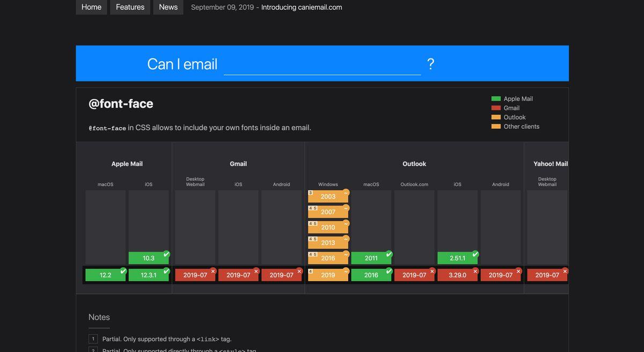Click the partial-support tilde badge on Outlook 2003
The width and height of the screenshot is (644, 352).
pyautogui.click(x=346, y=193)
